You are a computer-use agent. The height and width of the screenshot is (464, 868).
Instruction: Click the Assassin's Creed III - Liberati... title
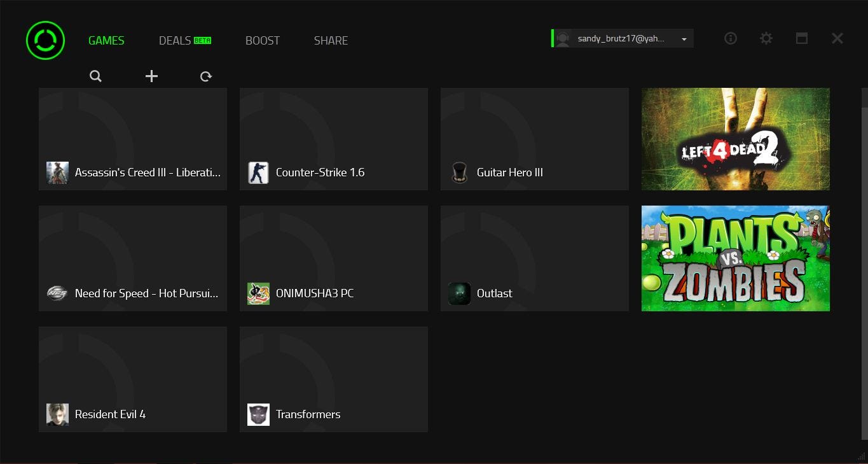point(148,172)
